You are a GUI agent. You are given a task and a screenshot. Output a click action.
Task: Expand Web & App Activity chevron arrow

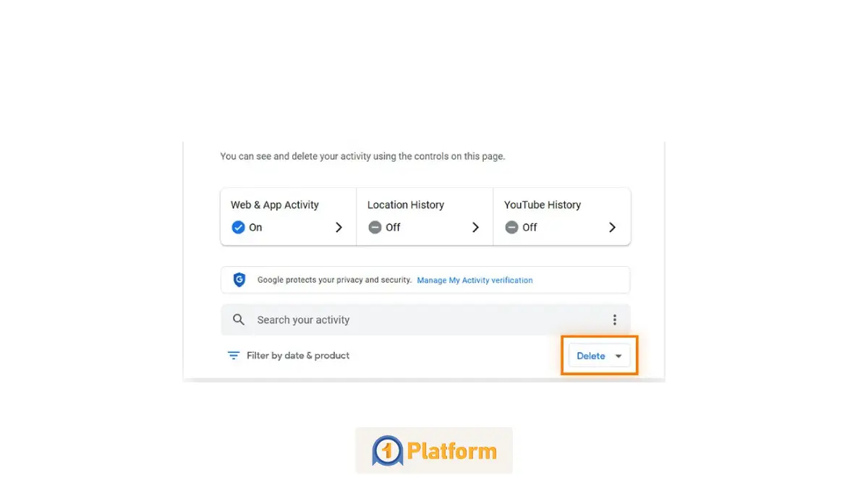339,227
